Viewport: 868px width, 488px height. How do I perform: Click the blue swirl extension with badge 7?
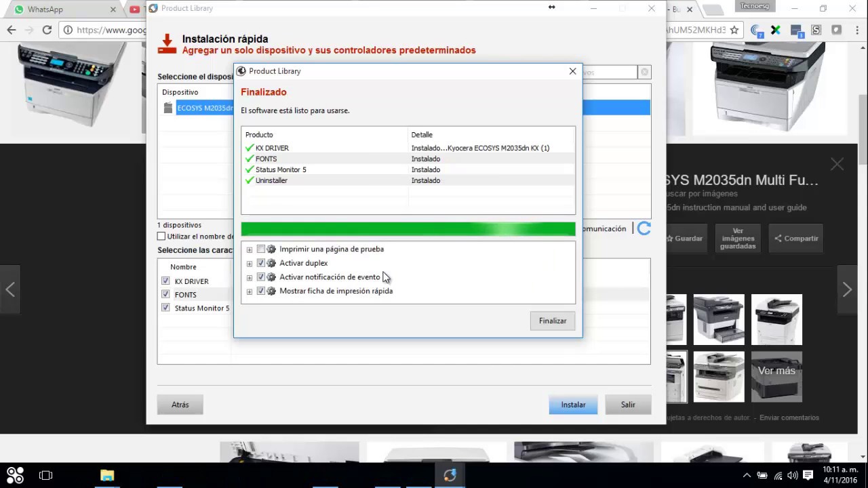757,30
